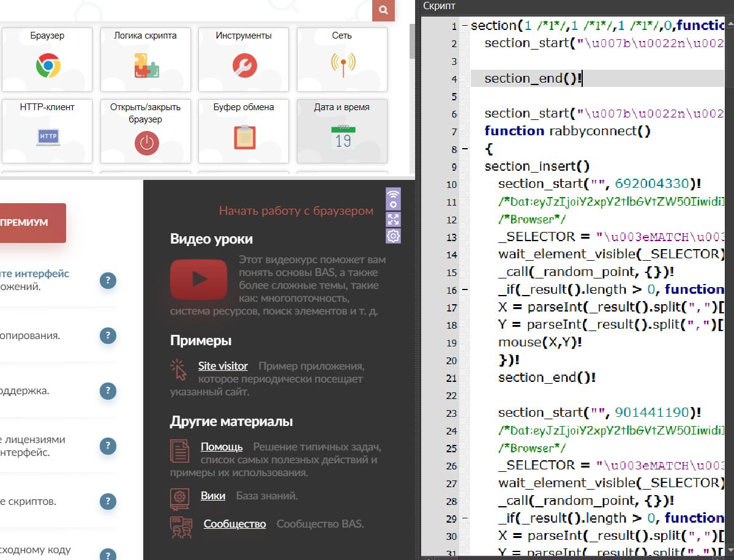
Task: Open browser panel gear settings icon
Action: 393,236
